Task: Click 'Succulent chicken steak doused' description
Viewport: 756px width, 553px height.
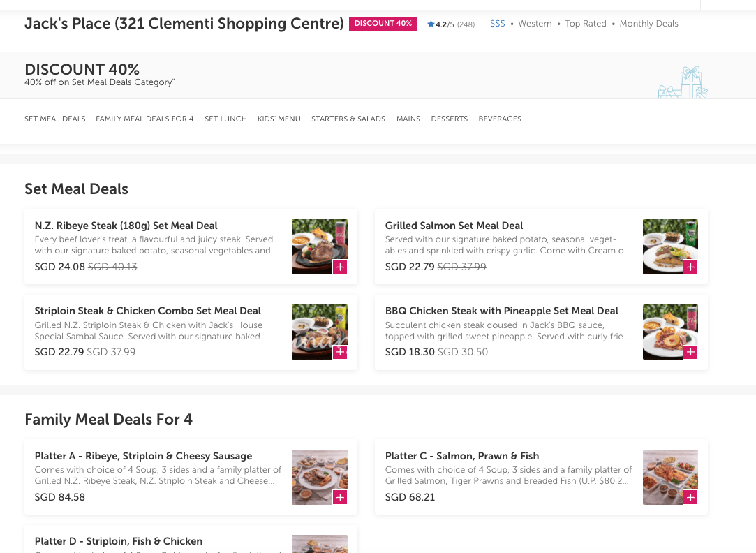Action: pyautogui.click(x=507, y=331)
